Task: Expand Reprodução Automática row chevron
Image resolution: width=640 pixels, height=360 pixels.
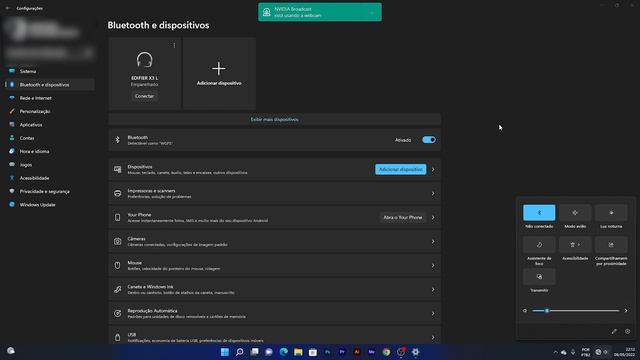Action: (433, 313)
